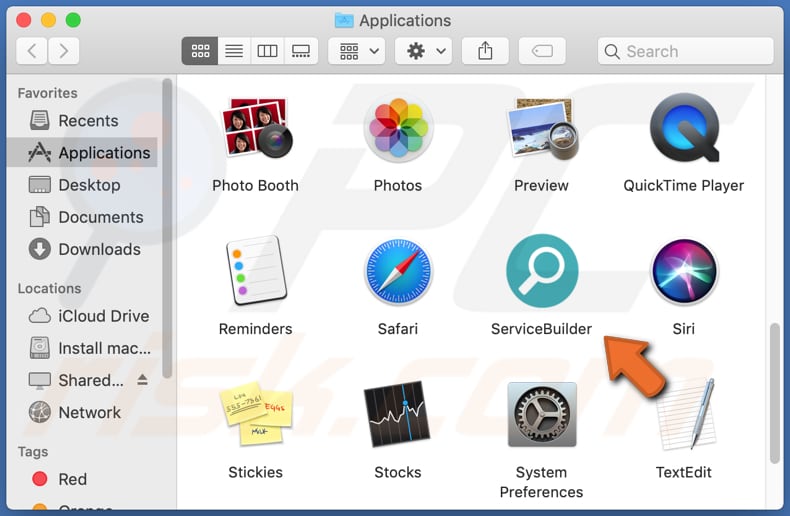Click the 'QuickTime Player' name label
The width and height of the screenshot is (790, 516).
pyautogui.click(x=684, y=185)
